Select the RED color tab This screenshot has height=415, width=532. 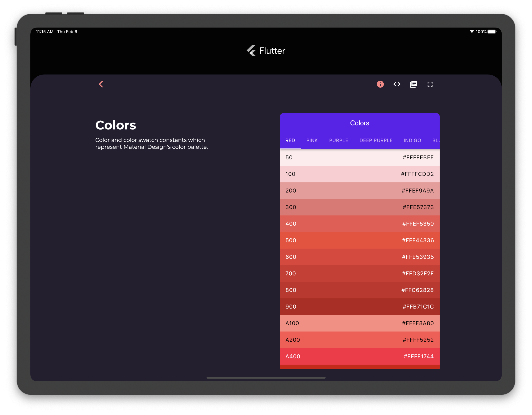[x=290, y=140]
